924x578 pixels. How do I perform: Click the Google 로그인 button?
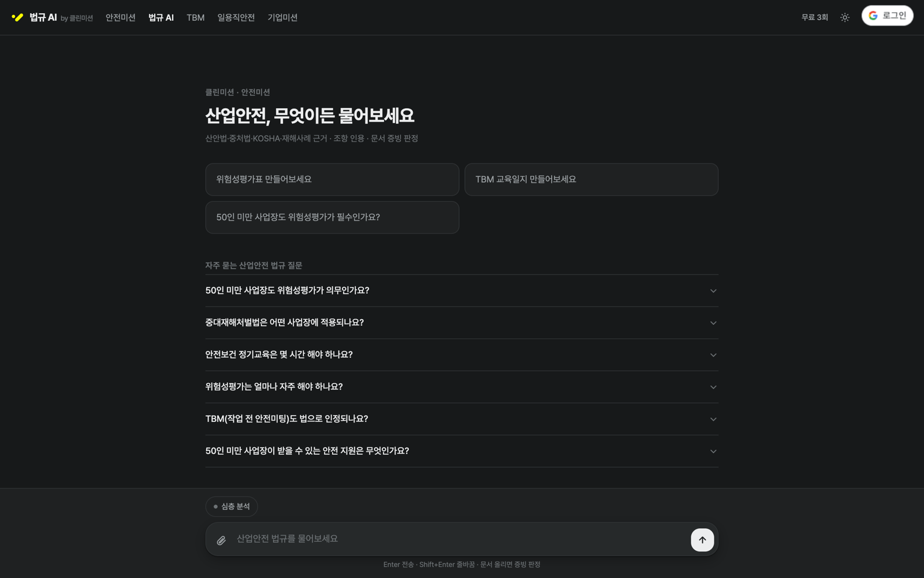(887, 16)
